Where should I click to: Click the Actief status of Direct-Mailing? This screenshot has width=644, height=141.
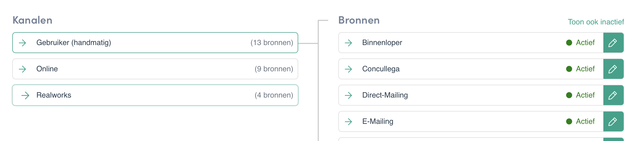coord(580,95)
